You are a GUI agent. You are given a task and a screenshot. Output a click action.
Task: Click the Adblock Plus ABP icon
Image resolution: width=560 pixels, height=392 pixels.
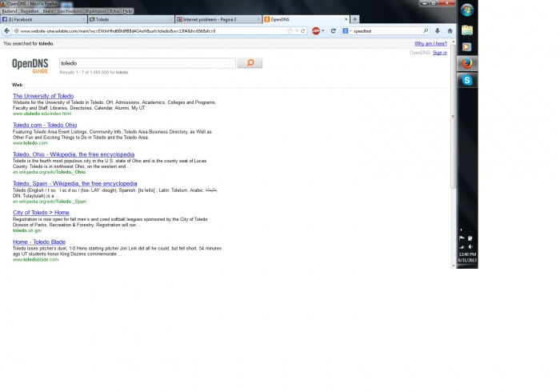[x=316, y=30]
